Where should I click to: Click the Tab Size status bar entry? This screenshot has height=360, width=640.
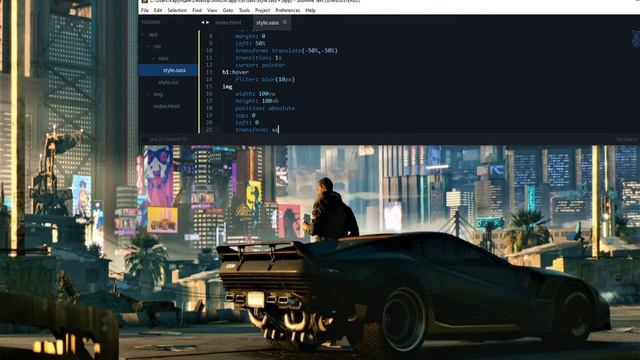click(626, 140)
